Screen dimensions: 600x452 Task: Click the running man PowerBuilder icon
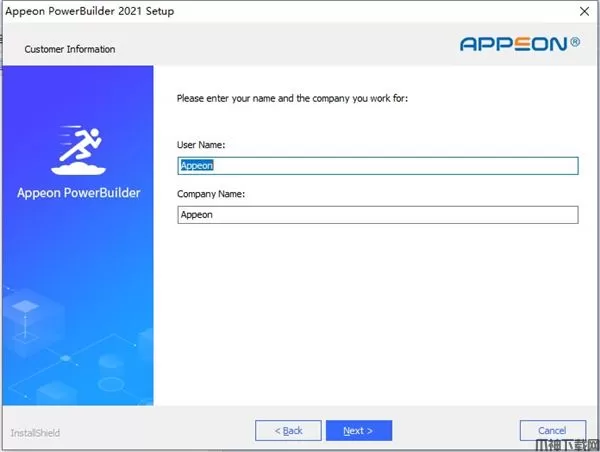coord(78,150)
